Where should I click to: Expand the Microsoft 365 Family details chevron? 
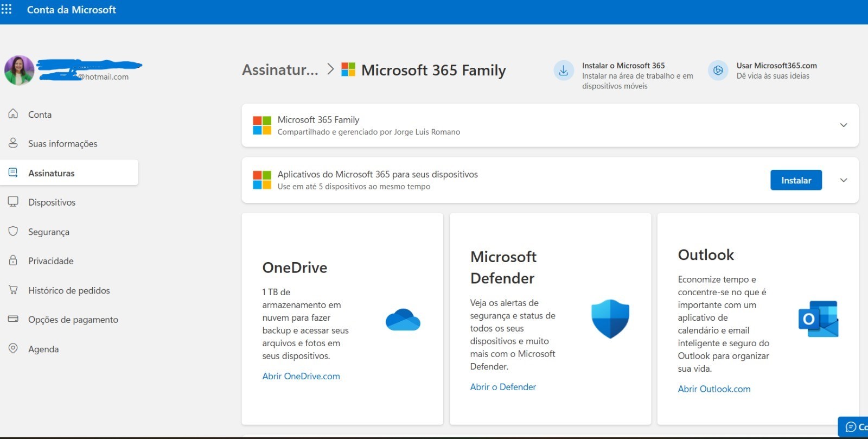[x=844, y=125]
